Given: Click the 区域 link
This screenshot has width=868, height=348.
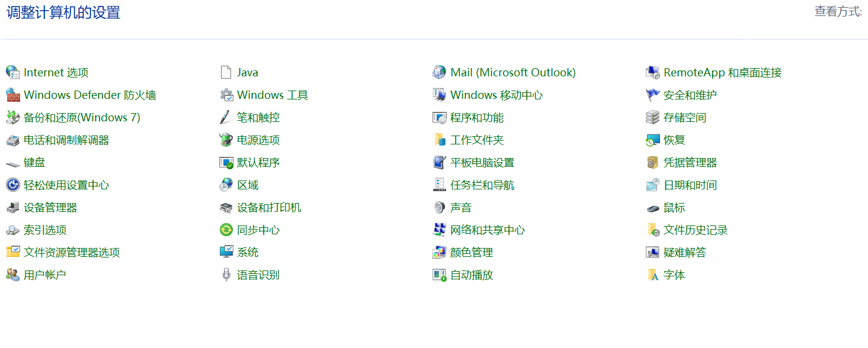Looking at the screenshot, I should [x=248, y=185].
